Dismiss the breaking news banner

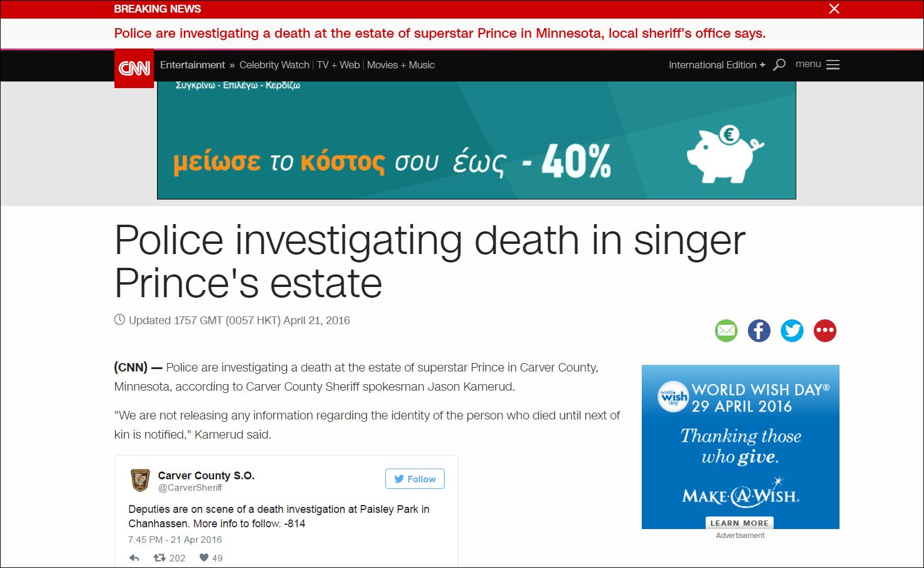pos(834,9)
